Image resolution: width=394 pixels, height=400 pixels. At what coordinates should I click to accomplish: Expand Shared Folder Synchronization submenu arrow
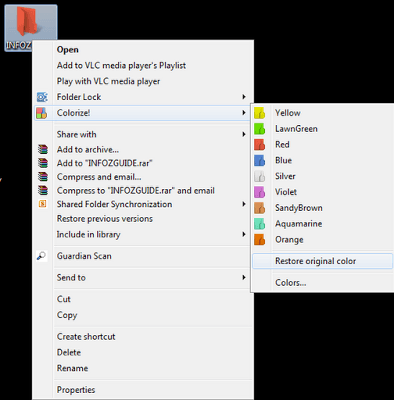[244, 204]
